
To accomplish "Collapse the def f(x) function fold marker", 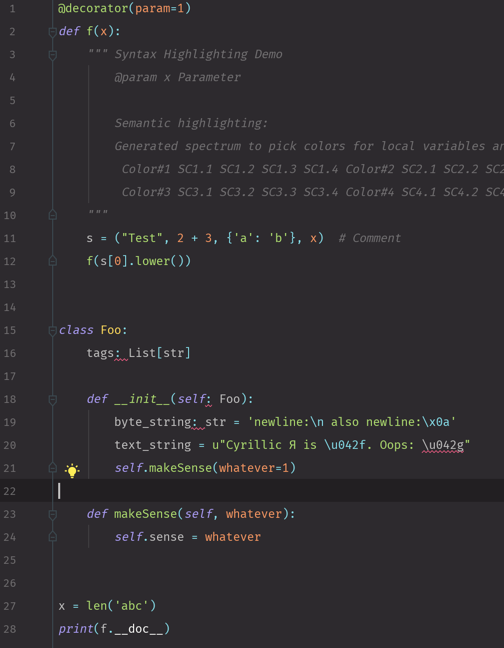I will [52, 32].
